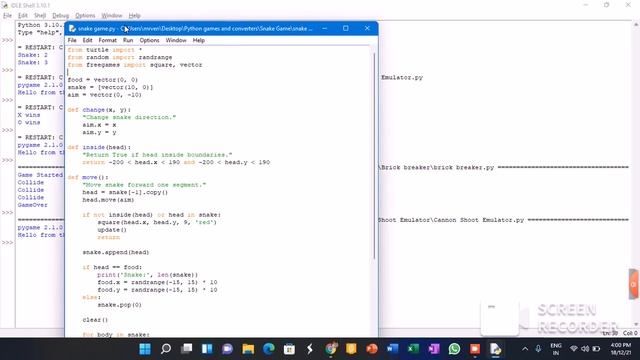Launch OneNote from the taskbar
Image resolution: width=640 pixels, height=360 pixels.
pos(433,349)
